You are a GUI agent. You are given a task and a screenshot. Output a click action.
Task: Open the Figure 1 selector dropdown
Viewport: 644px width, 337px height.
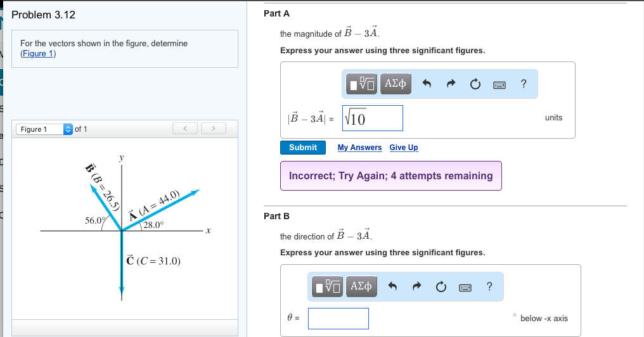[44, 129]
